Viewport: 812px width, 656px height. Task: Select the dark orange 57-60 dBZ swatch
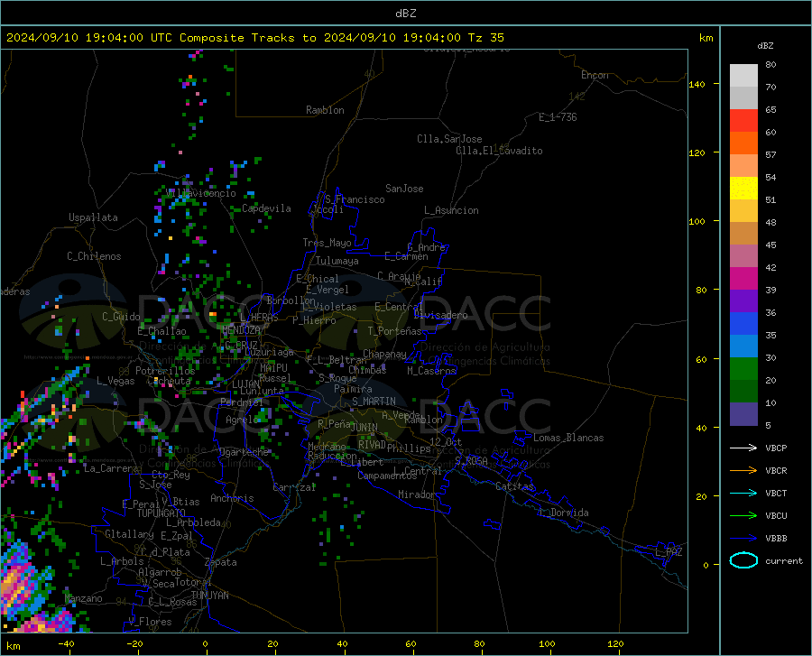pos(743,143)
